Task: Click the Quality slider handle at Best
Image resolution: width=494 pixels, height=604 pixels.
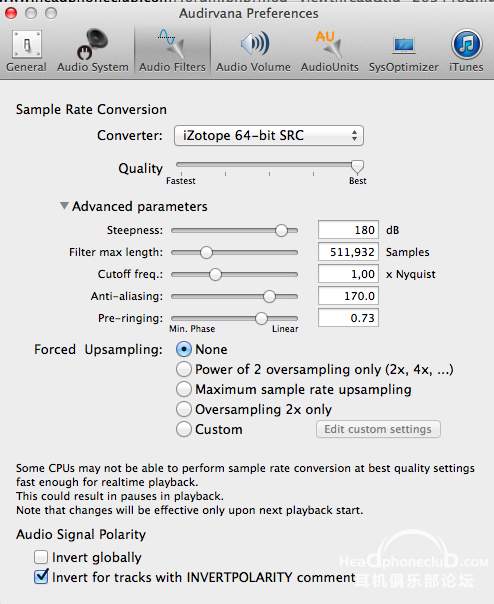Action: [357, 167]
